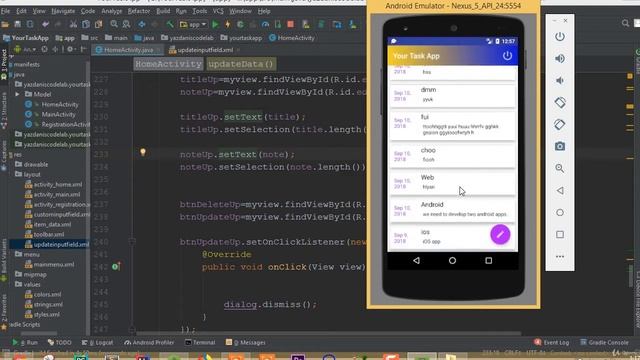Image resolution: width=640 pixels, height=360 pixels.
Task: Click the light bulb intention icon at line 233
Action: (143, 152)
